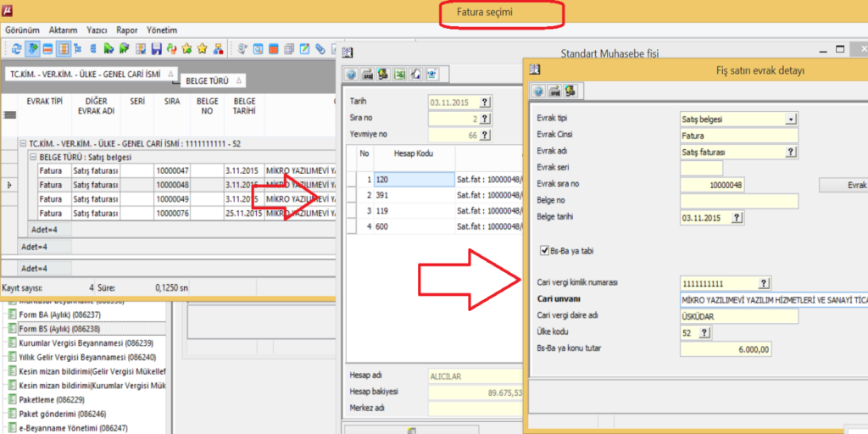868x434 pixels.
Task: Collapse the BELGE TÜRÜ : Satış belgesi group
Action: [33, 158]
